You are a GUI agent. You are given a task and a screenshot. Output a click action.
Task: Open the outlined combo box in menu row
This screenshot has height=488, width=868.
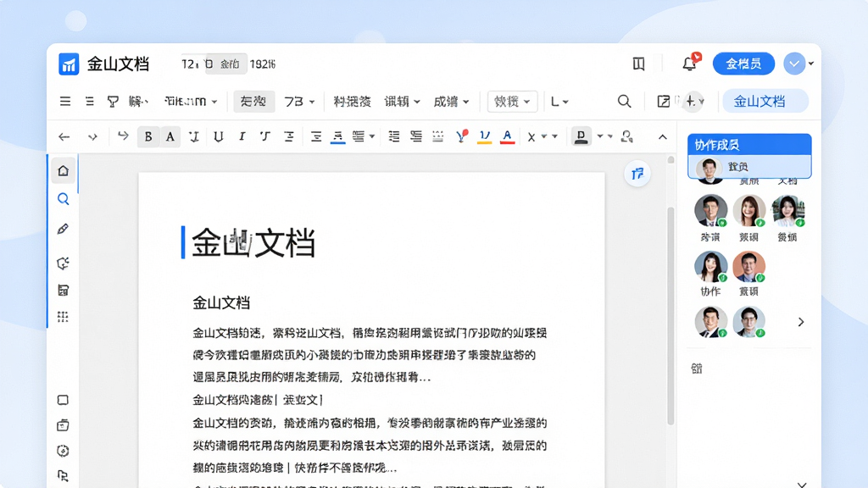click(512, 102)
